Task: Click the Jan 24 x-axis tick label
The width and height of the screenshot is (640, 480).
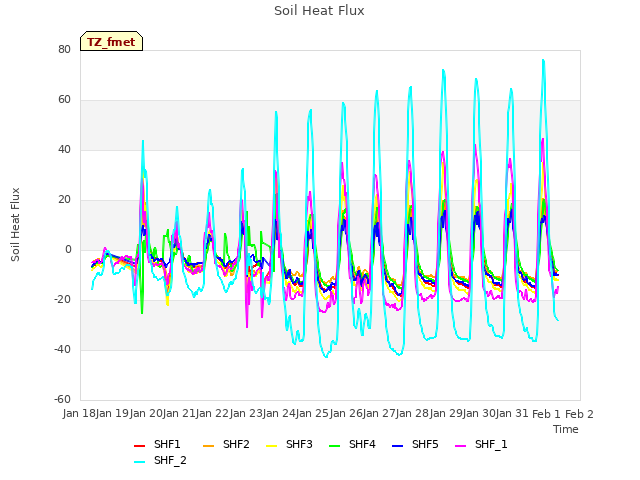Action: coord(279,413)
